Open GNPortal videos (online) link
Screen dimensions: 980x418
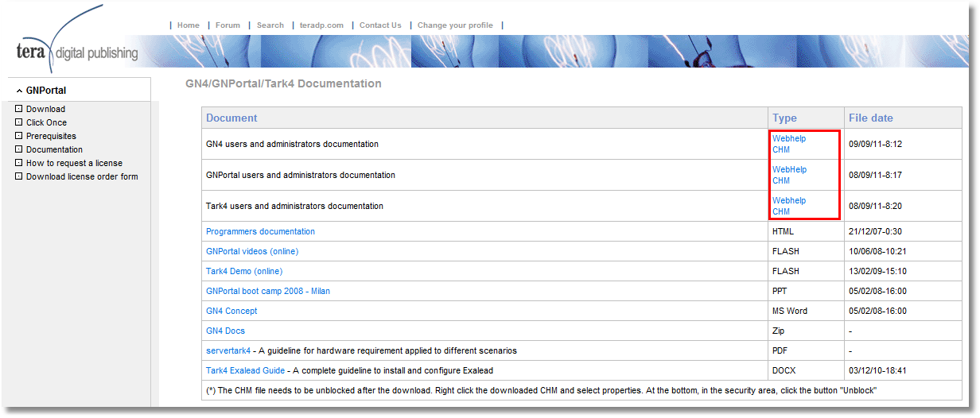coord(252,251)
